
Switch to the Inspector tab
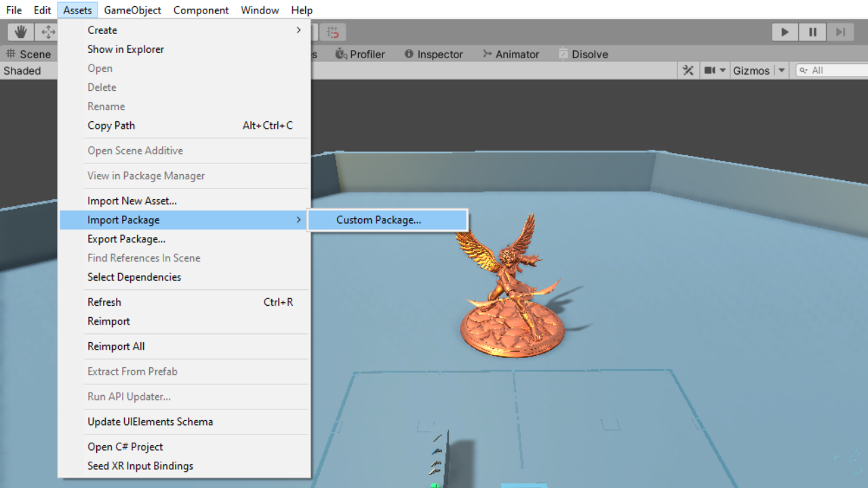pos(439,54)
